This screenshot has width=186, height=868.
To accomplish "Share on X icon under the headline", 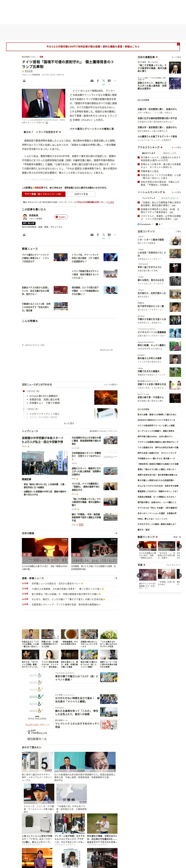I will [104, 81].
